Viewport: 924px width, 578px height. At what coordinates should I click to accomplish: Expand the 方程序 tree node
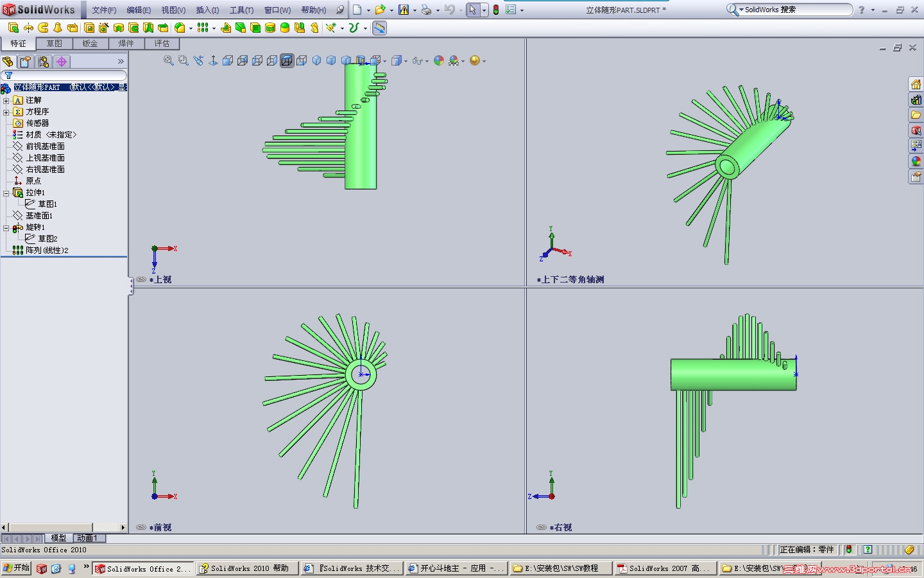6,112
